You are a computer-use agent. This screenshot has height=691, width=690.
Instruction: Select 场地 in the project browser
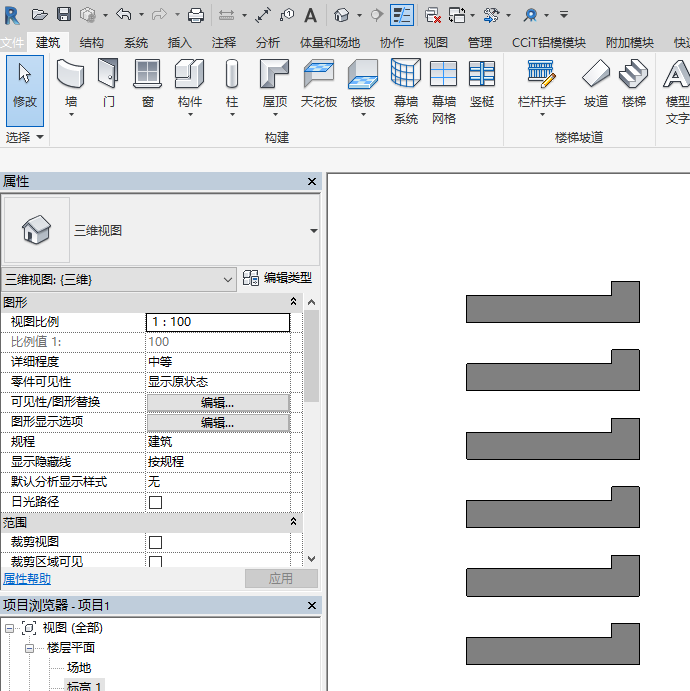[79, 668]
